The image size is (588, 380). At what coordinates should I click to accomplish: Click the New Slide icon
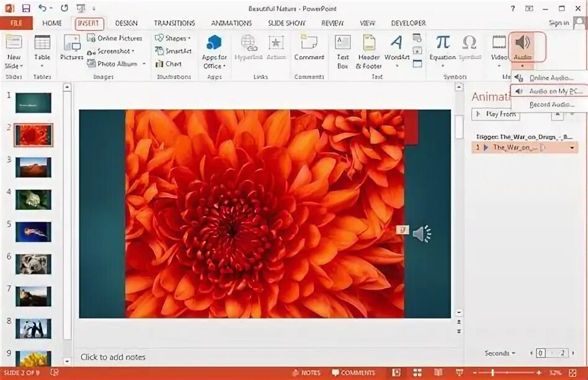pos(14,42)
